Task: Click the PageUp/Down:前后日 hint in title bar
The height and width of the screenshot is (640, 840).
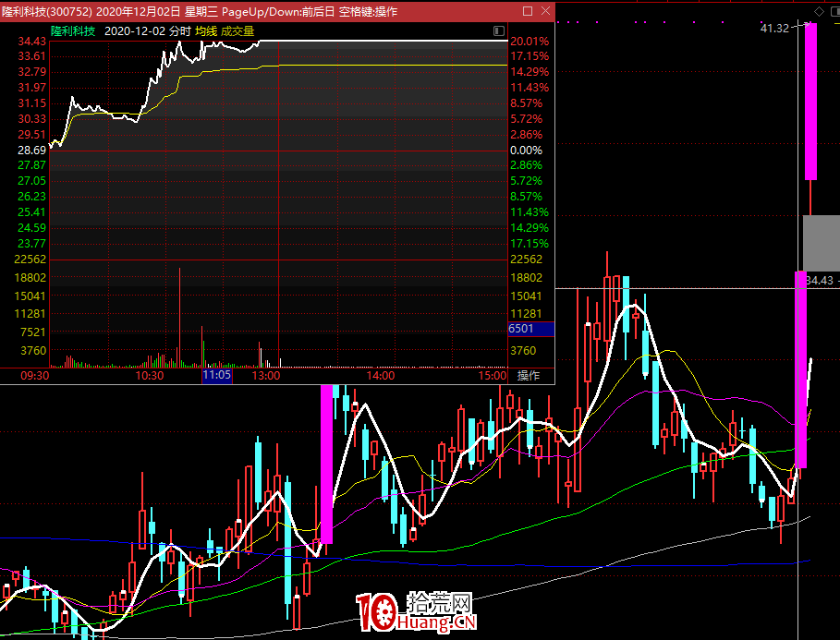Action: 278,12
